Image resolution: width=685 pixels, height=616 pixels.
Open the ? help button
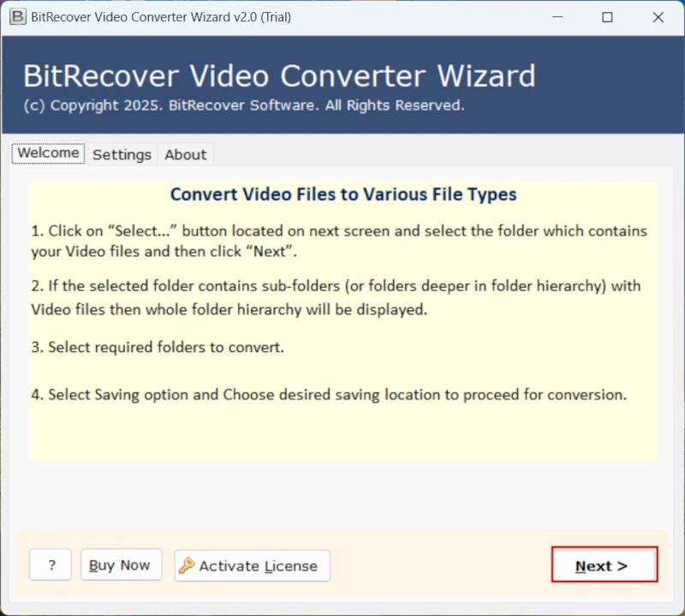point(51,565)
